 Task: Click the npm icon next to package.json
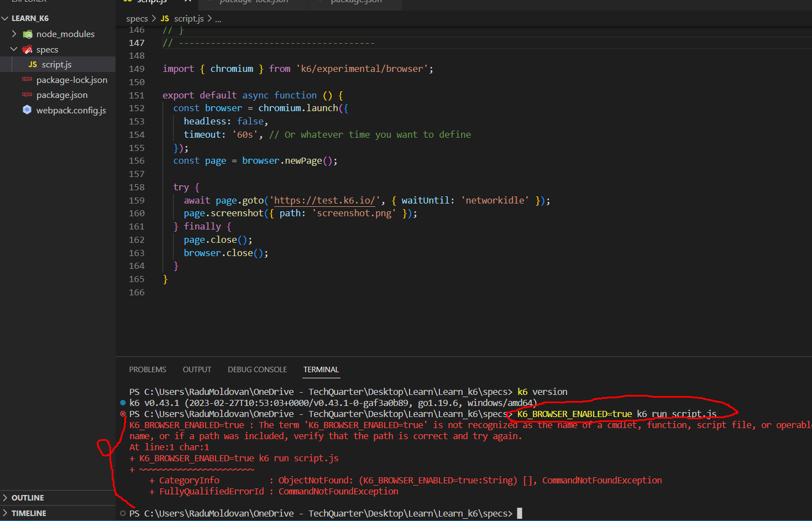pyautogui.click(x=27, y=95)
